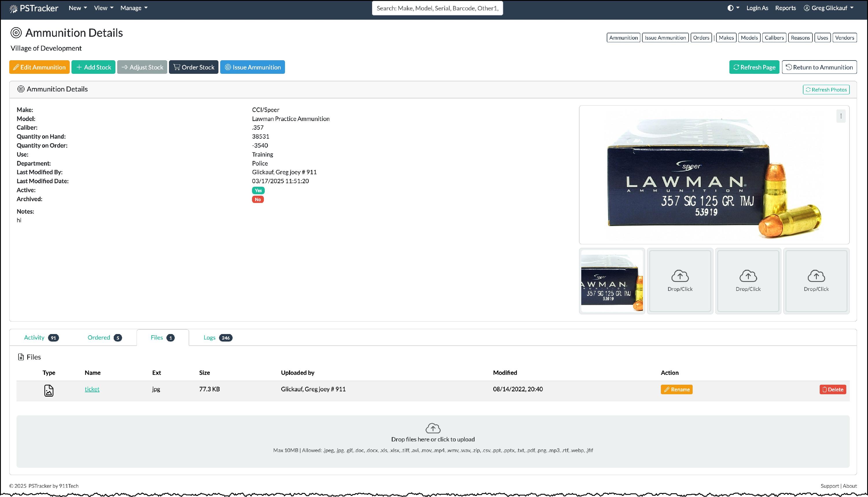This screenshot has height=497, width=868.
Task: Open the Manage dropdown menu
Action: pos(134,8)
